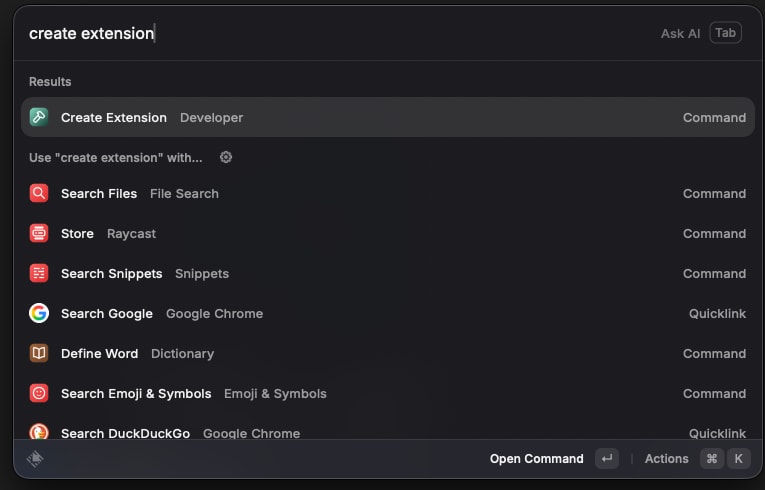Screen dimensions: 765x490
Task: Open the Actions panel
Action: (666, 459)
